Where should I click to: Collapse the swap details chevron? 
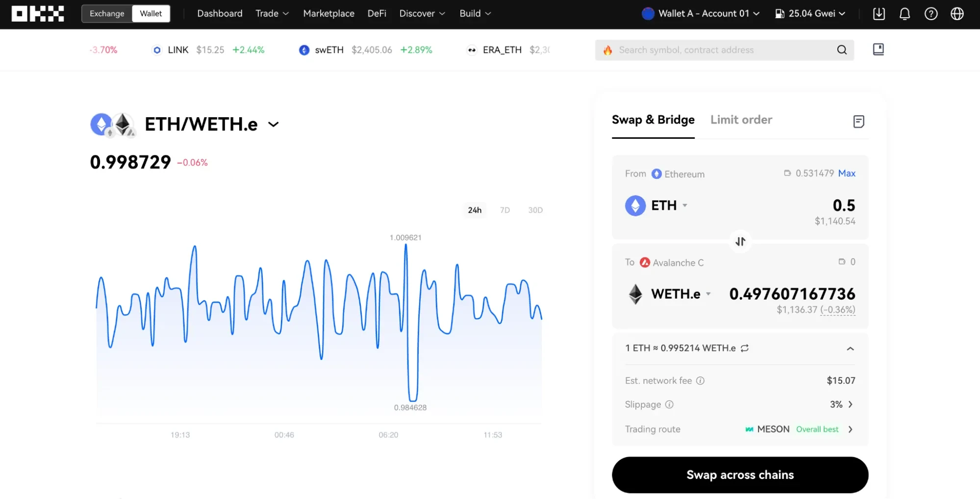click(850, 349)
